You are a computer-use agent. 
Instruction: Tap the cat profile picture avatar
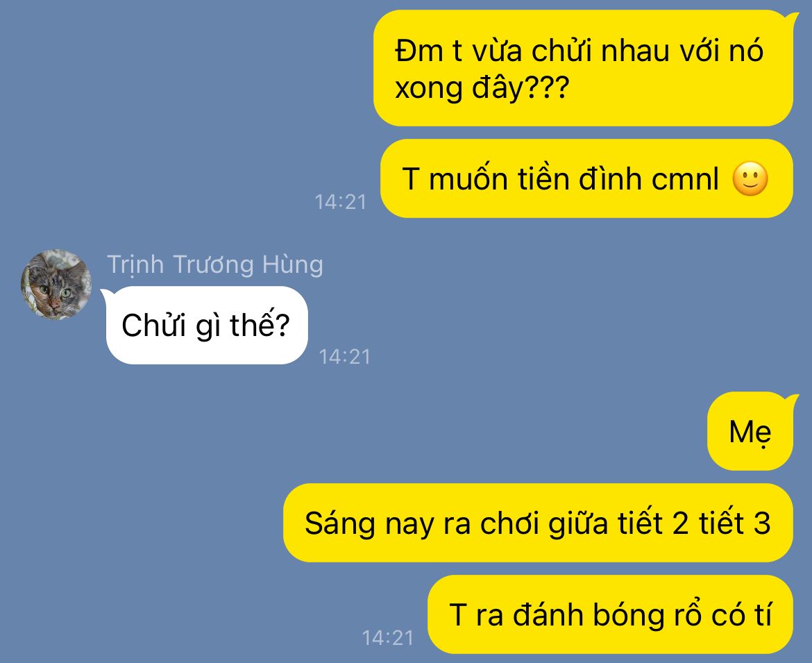coord(56,285)
